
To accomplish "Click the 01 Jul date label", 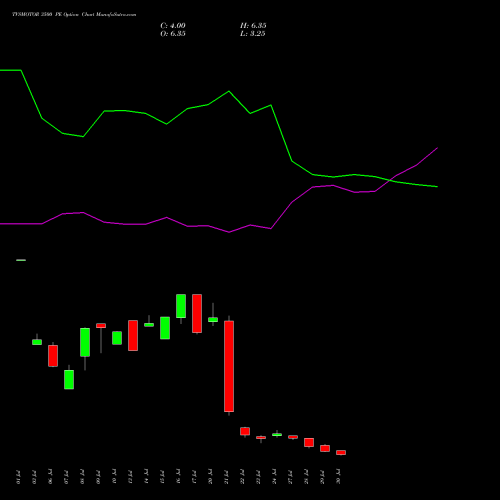I will click(x=18, y=477).
